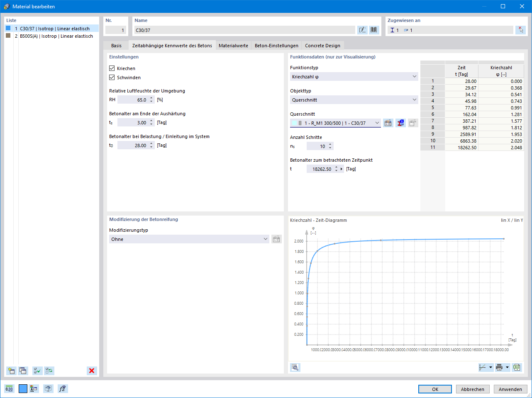Click the ns Anzahl Schritte stepper
Screen dimensions: 532x398
(330, 146)
